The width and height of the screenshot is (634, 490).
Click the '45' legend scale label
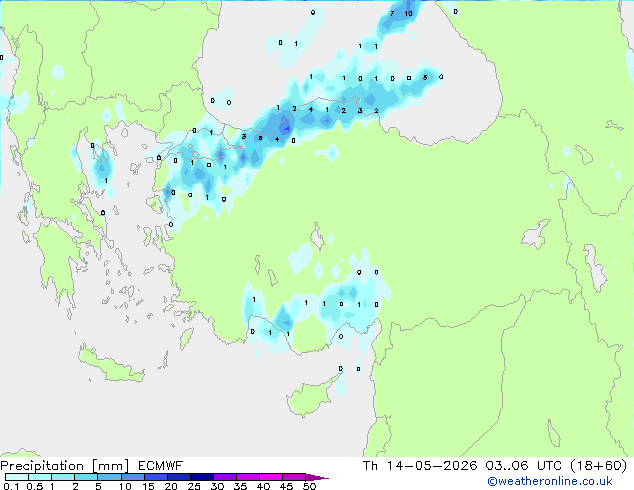286,486
